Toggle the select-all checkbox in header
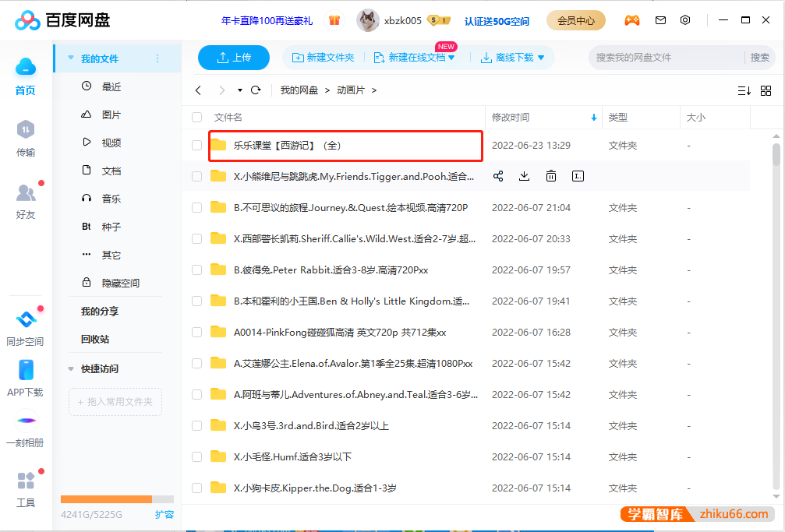This screenshot has height=532, width=785. tap(196, 117)
